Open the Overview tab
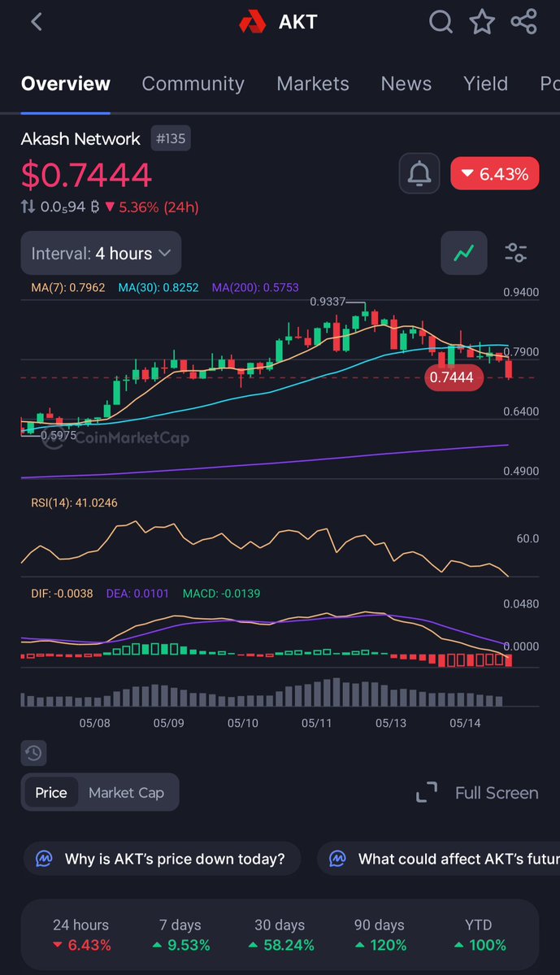Viewport: 560px width, 975px height. pyautogui.click(x=66, y=83)
